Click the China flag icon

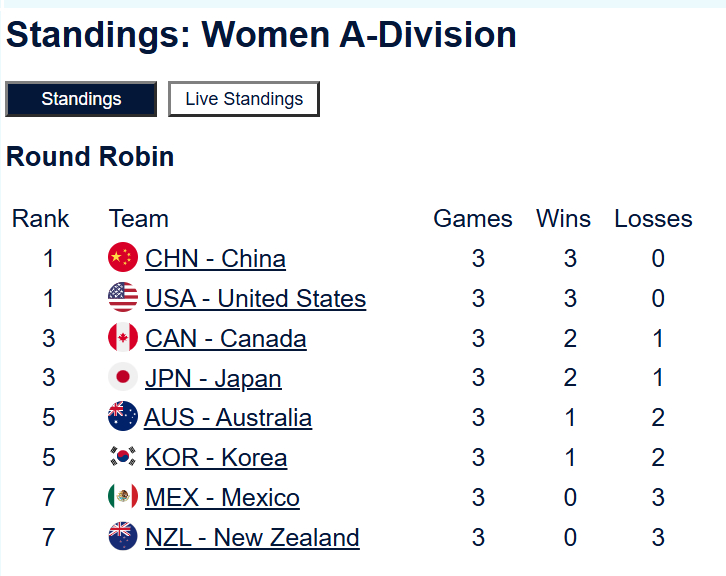122,258
